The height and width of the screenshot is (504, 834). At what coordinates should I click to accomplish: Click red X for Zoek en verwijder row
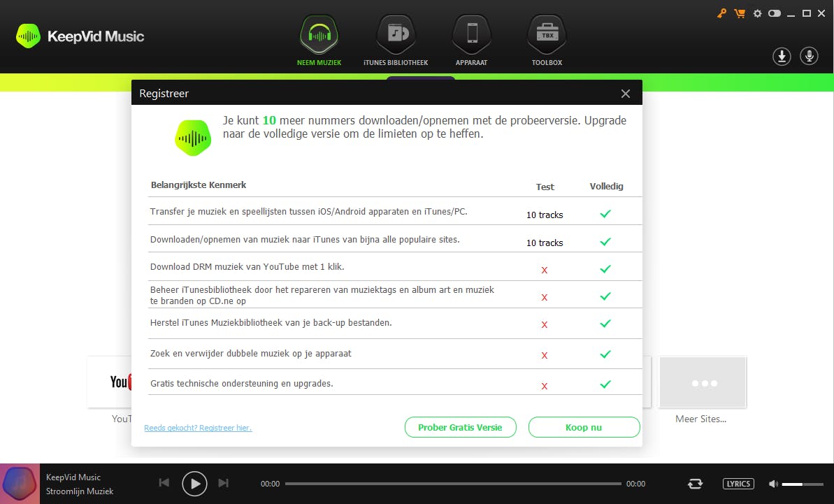[544, 355]
